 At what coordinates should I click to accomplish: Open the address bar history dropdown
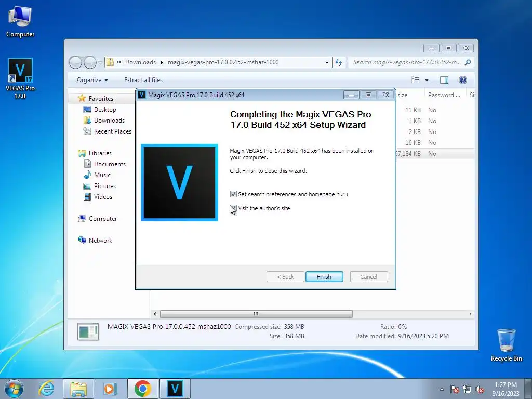pyautogui.click(x=327, y=62)
